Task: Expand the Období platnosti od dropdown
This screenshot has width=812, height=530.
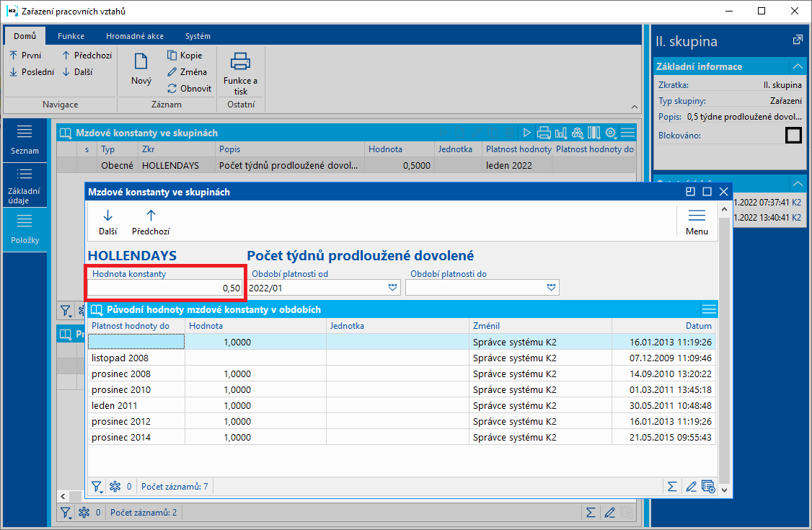Action: coord(392,288)
